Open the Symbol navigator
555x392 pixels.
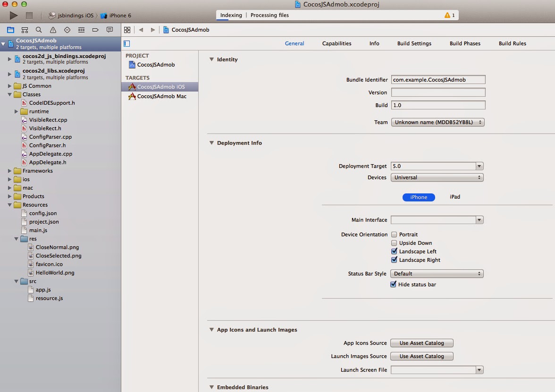pos(25,30)
